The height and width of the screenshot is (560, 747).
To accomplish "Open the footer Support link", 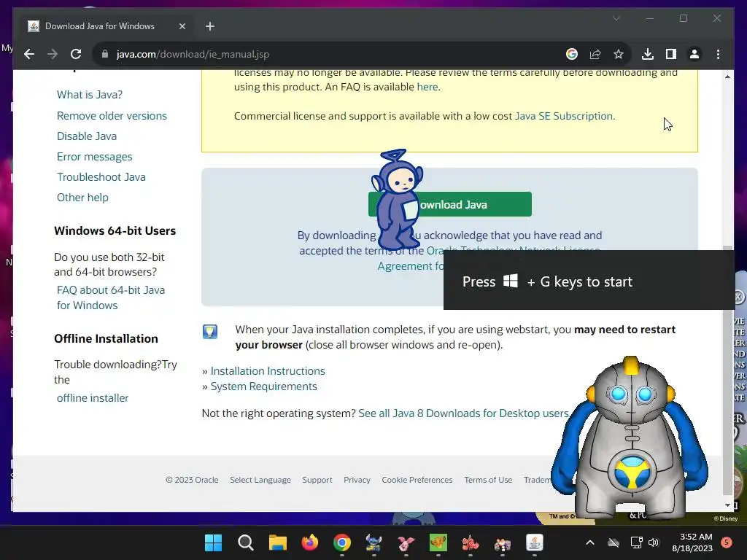I will pos(317,480).
